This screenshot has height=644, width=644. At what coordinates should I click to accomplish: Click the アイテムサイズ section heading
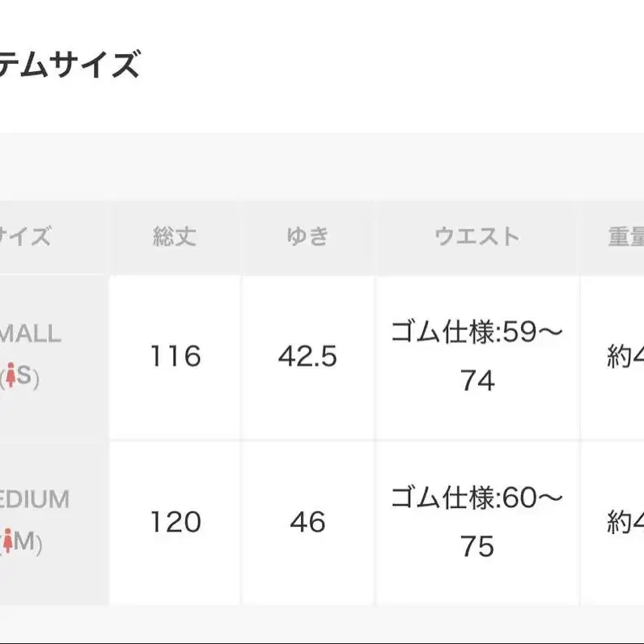[x=69, y=65]
